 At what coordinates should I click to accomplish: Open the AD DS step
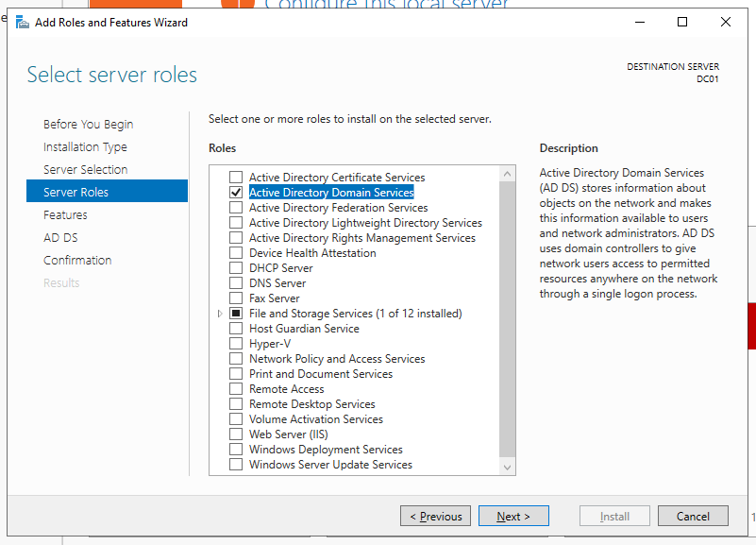click(x=60, y=238)
